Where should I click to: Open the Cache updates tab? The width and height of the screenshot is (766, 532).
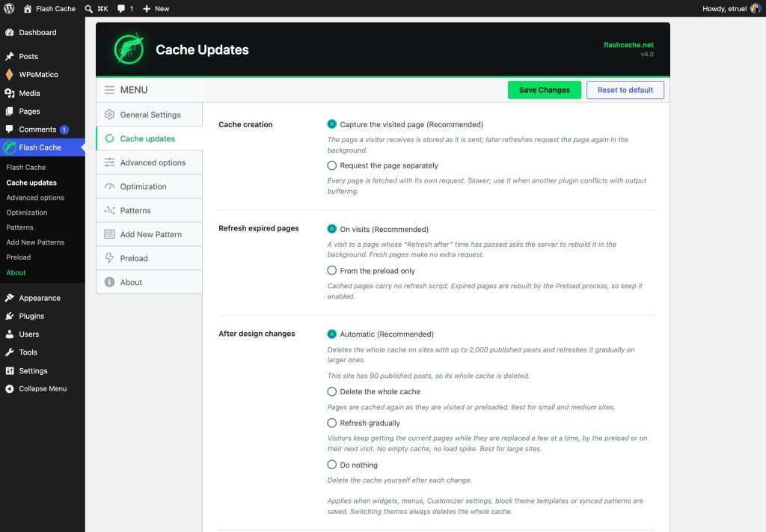[x=150, y=138]
